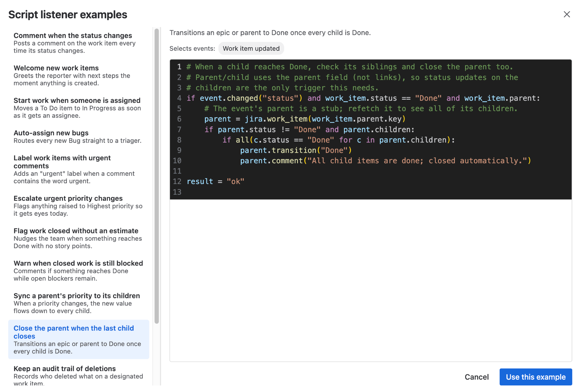Image resolution: width=581 pixels, height=392 pixels.
Task: Close the Script listener examples dialog
Action: (566, 14)
